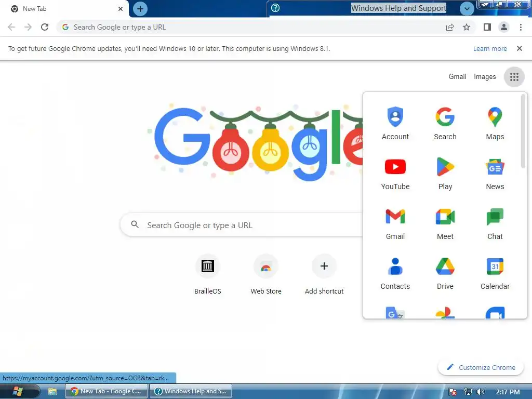Open the Images link at top right
The image size is (532, 399).
tap(485, 77)
